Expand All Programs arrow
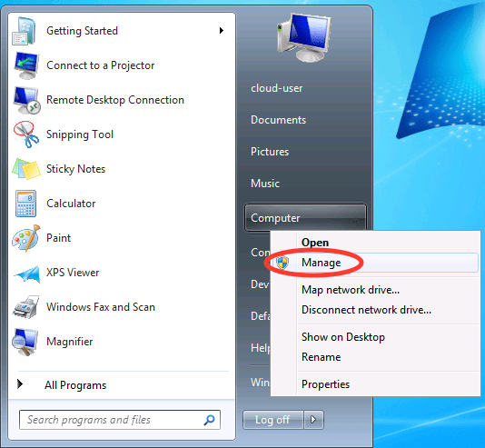485x448 pixels. coord(20,384)
